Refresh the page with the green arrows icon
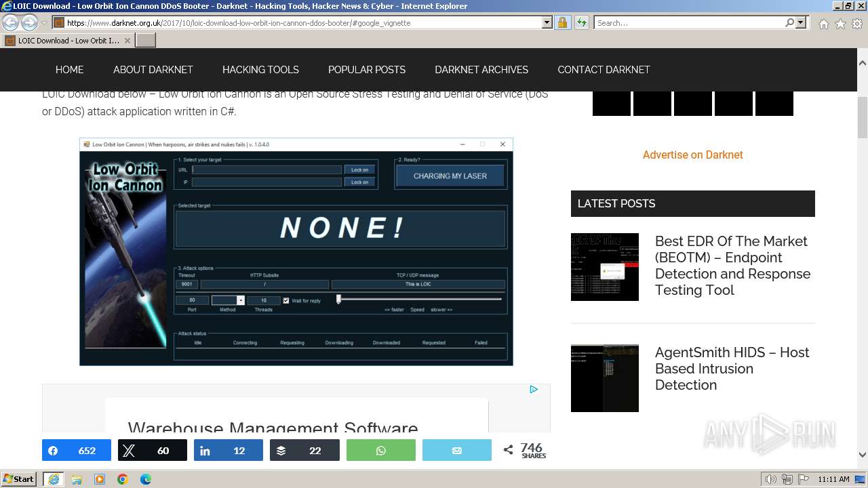This screenshot has height=488, width=868. (x=581, y=22)
